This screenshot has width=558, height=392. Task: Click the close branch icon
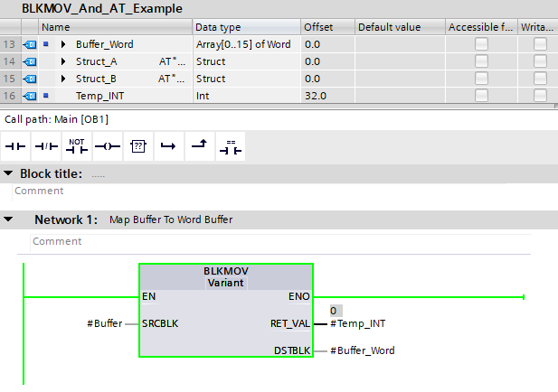coord(199,145)
